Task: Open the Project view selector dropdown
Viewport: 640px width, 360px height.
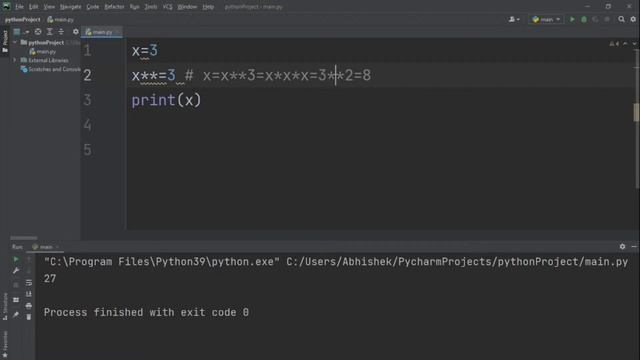Action: click(20, 31)
